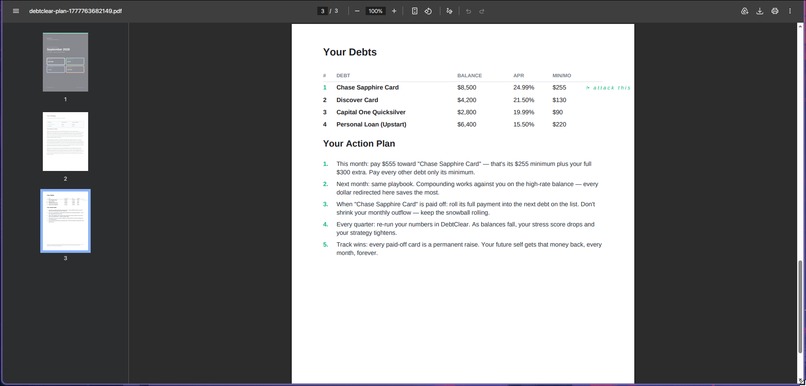Print the document
Screen dimensions: 806x386
(775, 11)
